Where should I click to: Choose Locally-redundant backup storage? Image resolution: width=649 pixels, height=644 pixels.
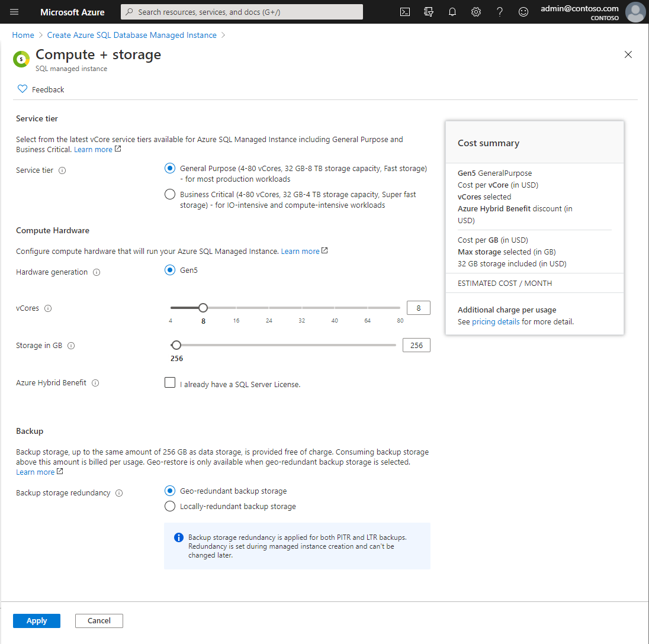coord(170,506)
